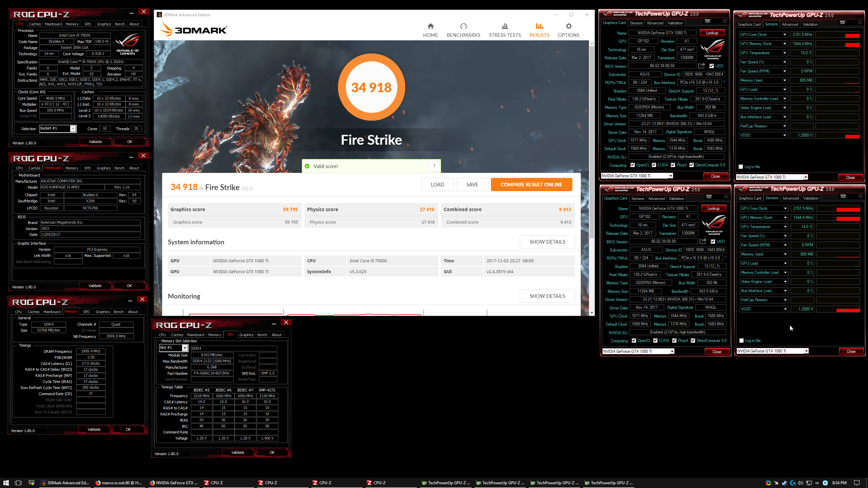Viewport: 868px width, 488px height.
Task: Open the Slot #1 dropdown in CPU-Z SPD window
Action: click(x=185, y=348)
